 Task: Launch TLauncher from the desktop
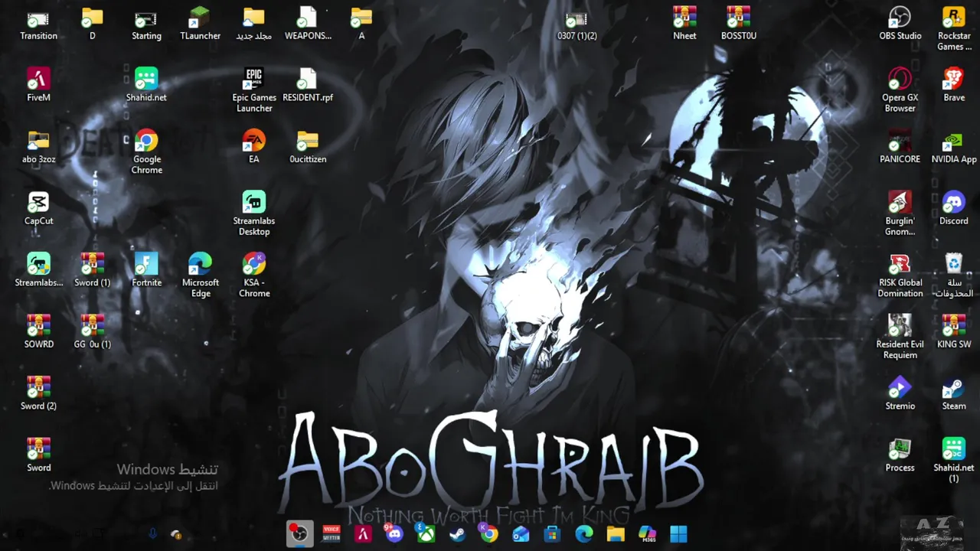[200, 24]
